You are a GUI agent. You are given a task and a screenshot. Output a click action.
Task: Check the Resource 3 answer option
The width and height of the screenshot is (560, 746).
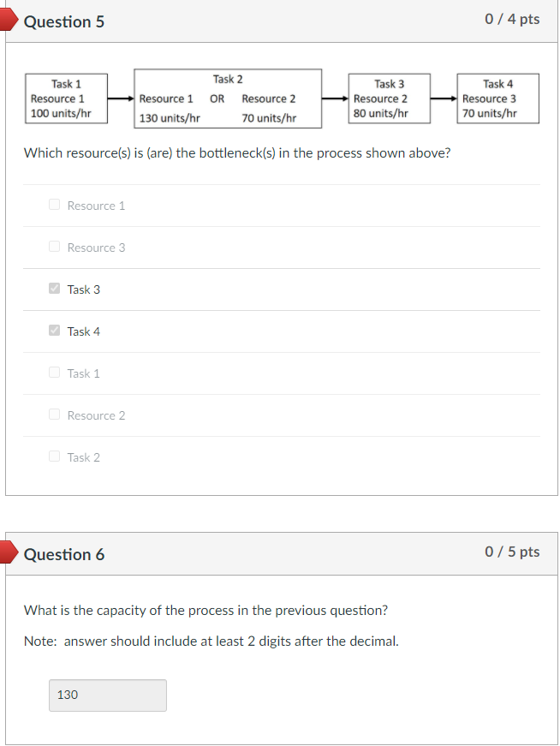[x=53, y=247]
